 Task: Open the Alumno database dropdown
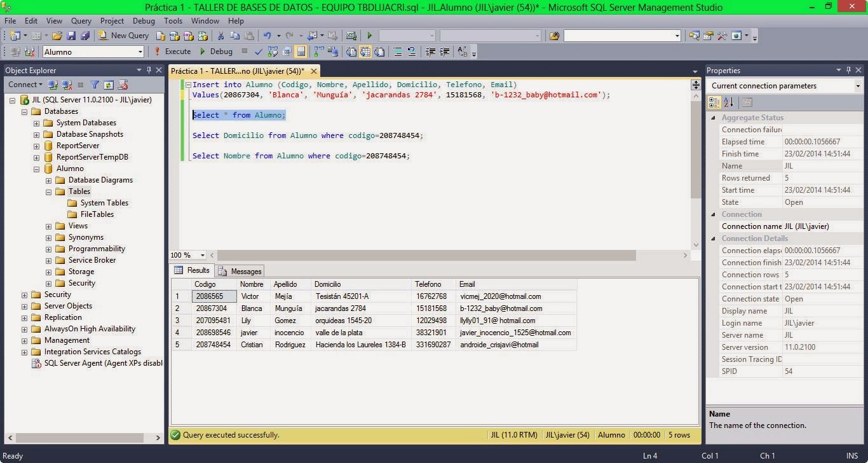pyautogui.click(x=141, y=51)
